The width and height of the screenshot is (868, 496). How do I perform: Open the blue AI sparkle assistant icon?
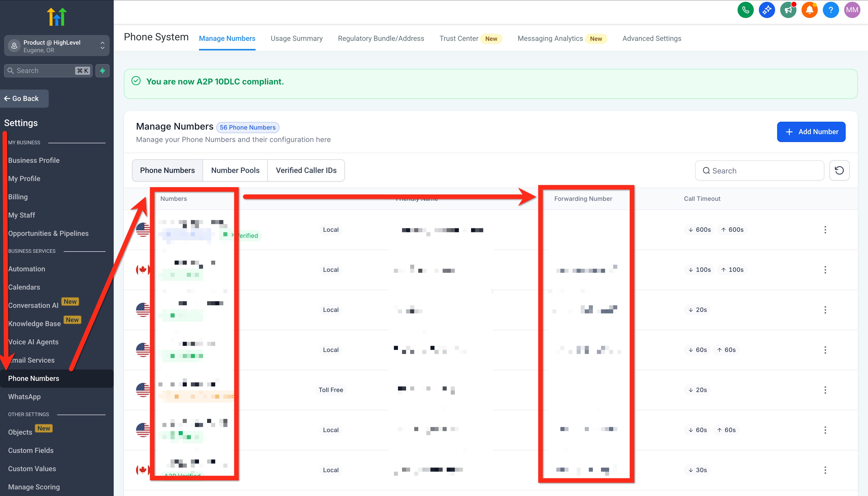pyautogui.click(x=767, y=10)
